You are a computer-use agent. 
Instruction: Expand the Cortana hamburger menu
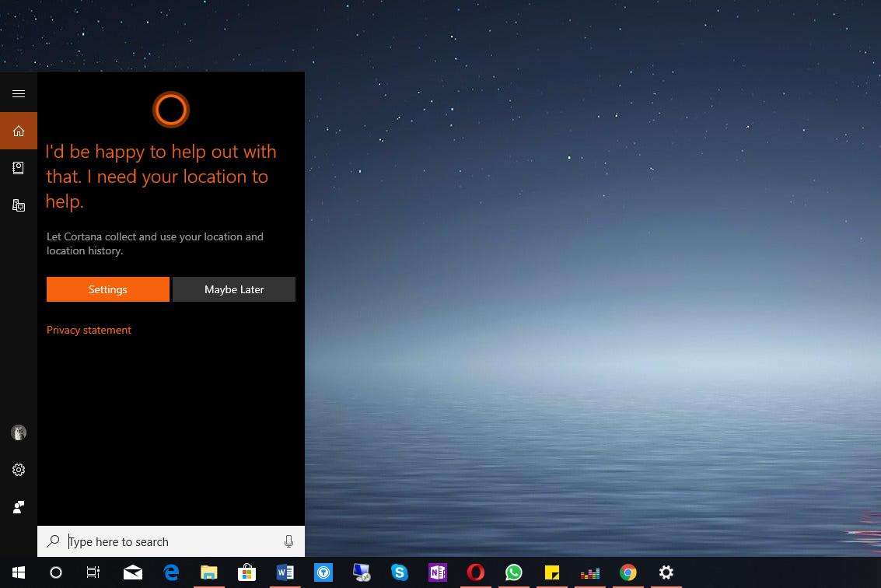click(19, 93)
